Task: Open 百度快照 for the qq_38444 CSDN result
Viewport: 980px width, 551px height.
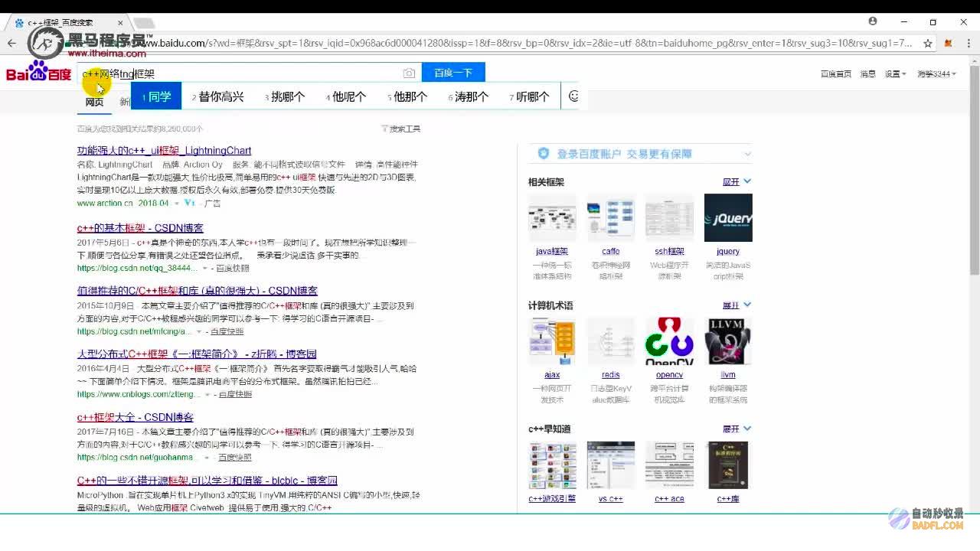Action: [x=233, y=269]
